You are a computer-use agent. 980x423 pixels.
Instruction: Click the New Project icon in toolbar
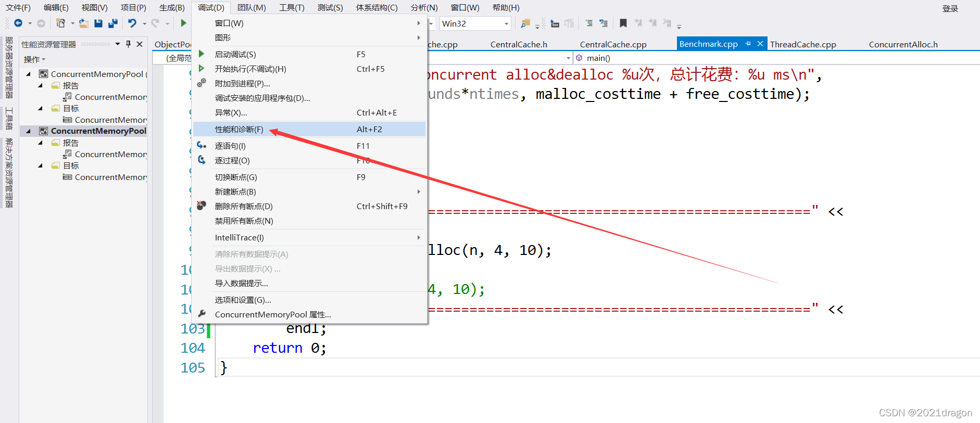(x=61, y=23)
